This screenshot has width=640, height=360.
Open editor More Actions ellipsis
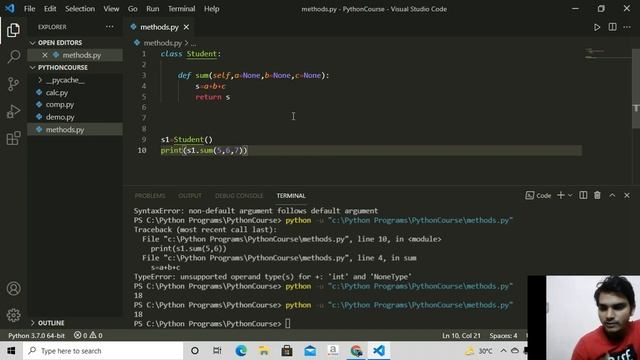click(627, 27)
